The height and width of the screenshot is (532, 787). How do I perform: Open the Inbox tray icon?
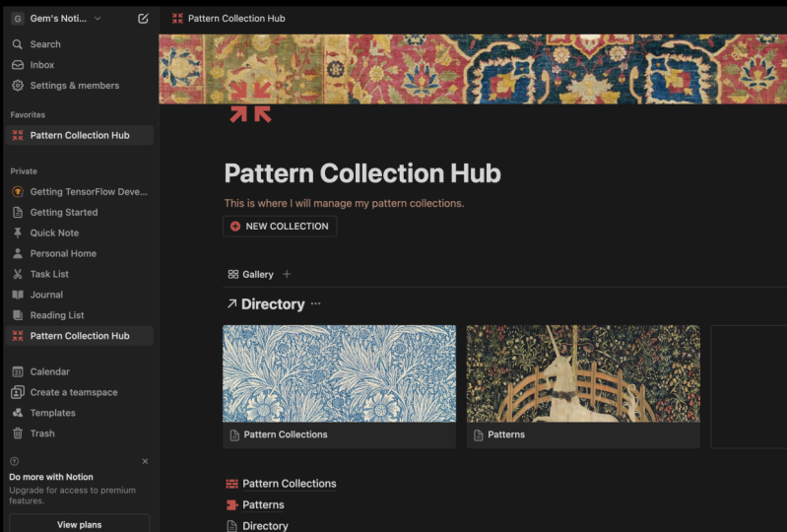point(18,65)
